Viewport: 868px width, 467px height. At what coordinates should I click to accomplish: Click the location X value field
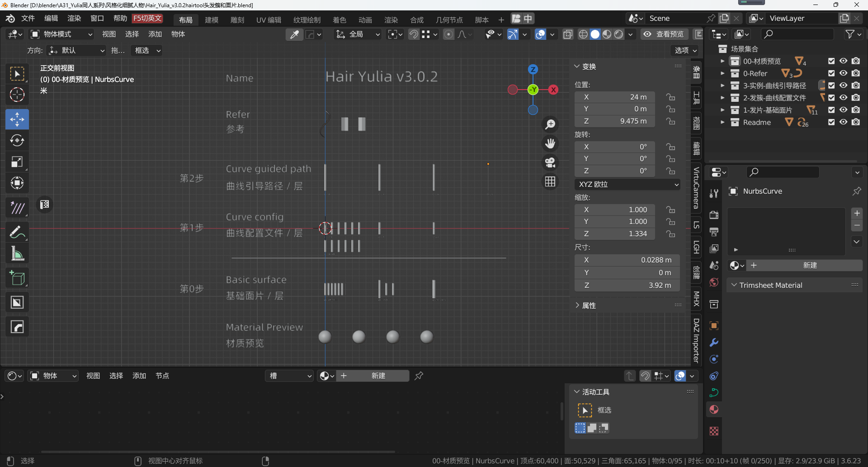click(x=627, y=97)
